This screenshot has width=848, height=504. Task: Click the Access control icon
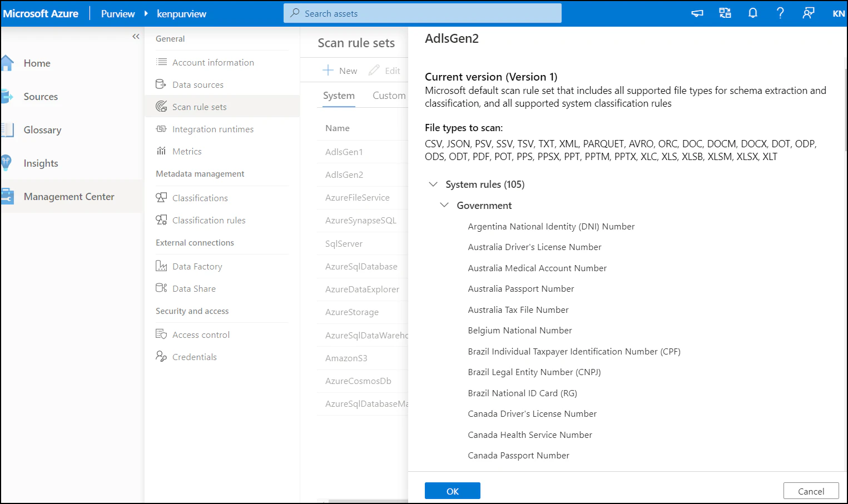[161, 335]
